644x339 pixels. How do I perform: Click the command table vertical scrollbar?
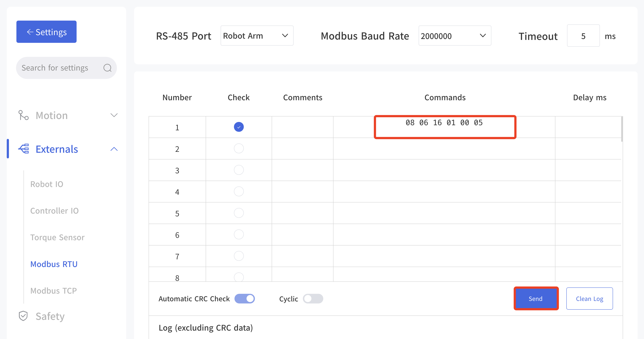tap(622, 129)
